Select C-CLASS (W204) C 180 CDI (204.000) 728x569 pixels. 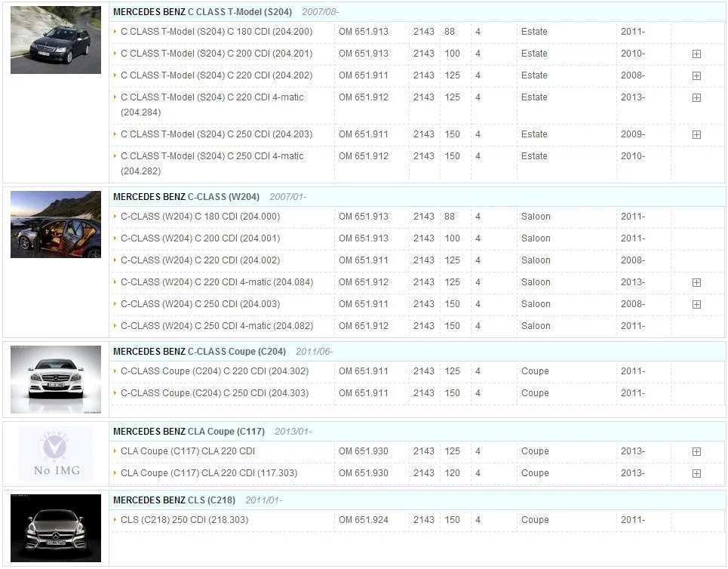(x=200, y=217)
